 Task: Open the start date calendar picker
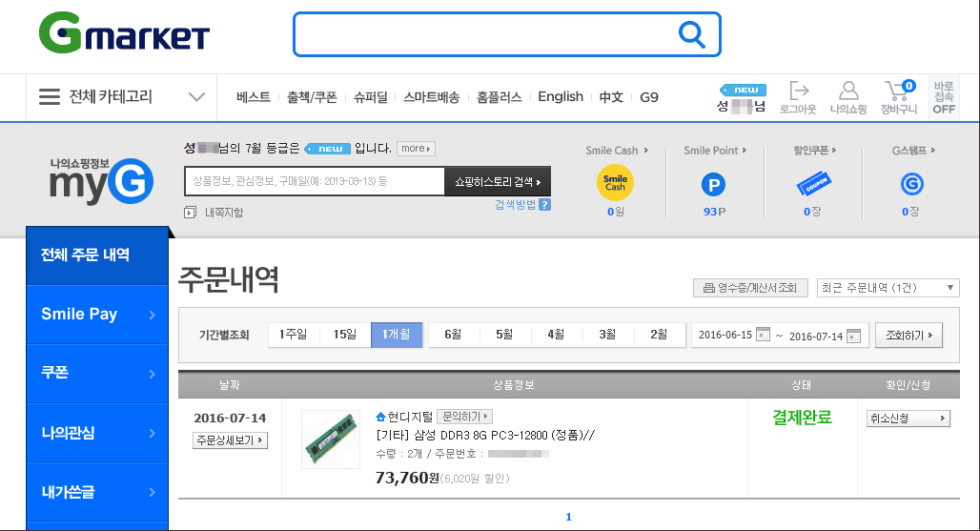point(763,335)
